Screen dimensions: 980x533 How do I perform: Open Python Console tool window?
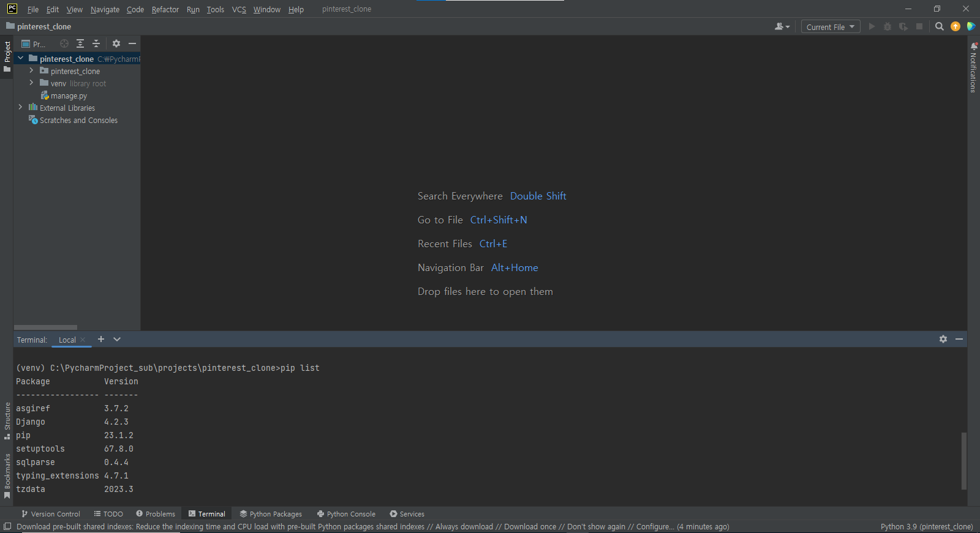(x=346, y=514)
